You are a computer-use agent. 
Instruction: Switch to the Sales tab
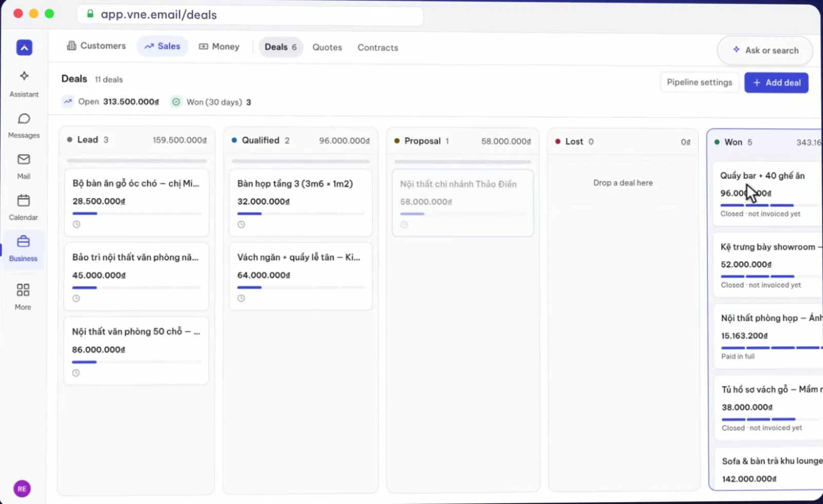pos(163,46)
